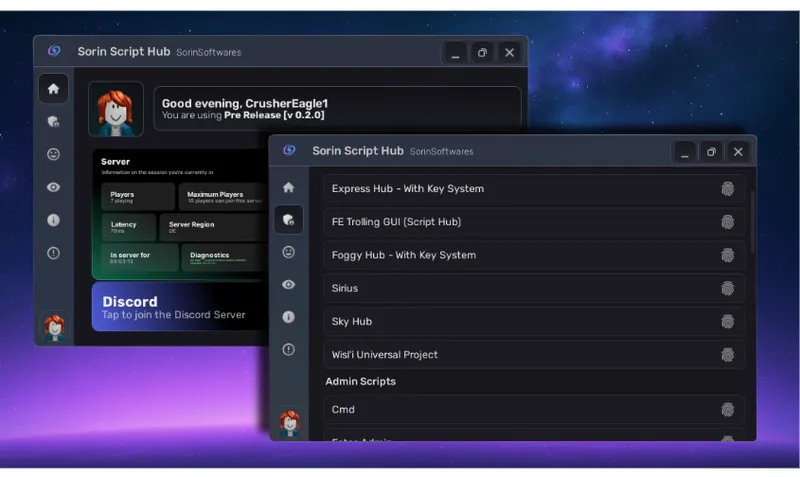Image resolution: width=800 pixels, height=477 pixels.
Task: Click fingerprint icon on Sirius row
Action: coord(728,288)
